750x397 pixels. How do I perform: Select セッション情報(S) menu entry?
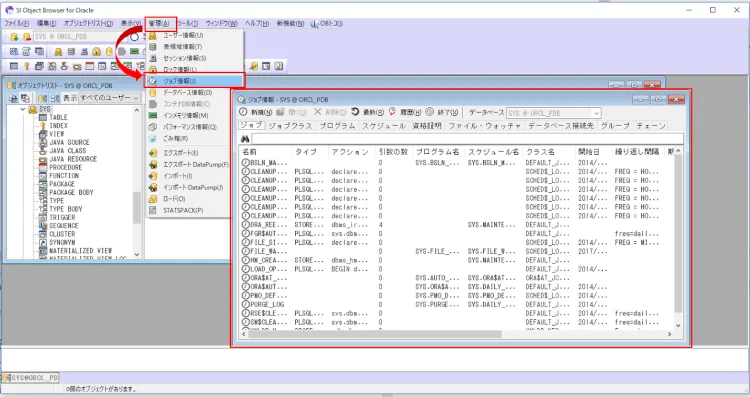[x=194, y=58]
